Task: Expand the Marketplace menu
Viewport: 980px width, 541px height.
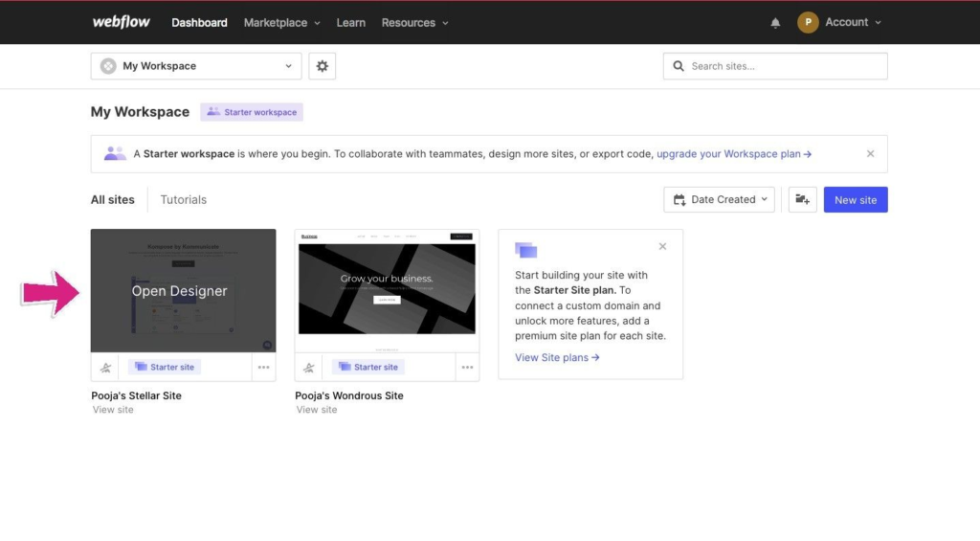Action: point(281,23)
